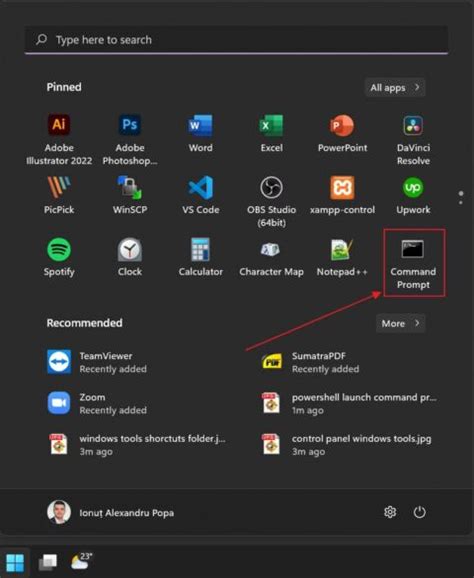Click More in Recommended section
The width and height of the screenshot is (474, 578).
click(400, 323)
